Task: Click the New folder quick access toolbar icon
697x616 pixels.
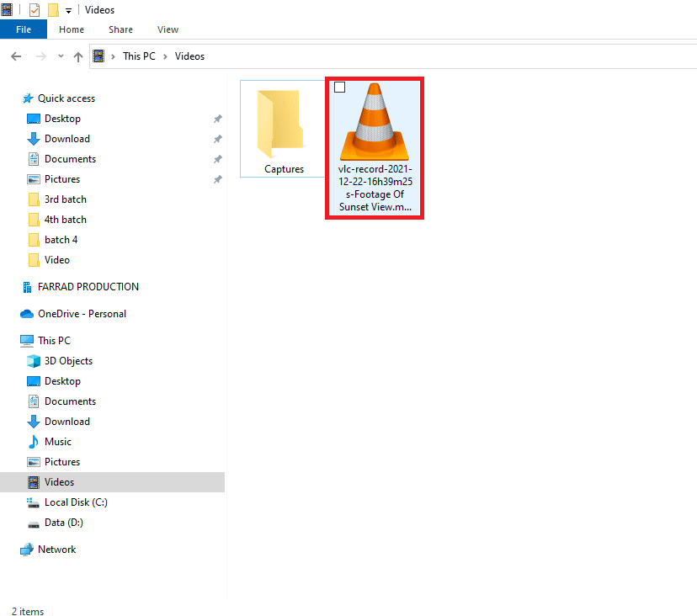Action: click(x=53, y=10)
